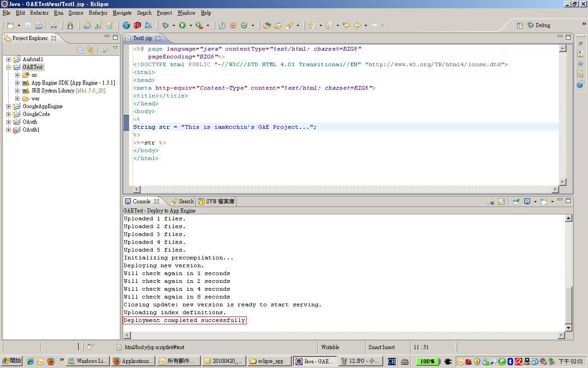The image size is (588, 368).
Task: Switch to the Debug perspective
Action: (538, 25)
